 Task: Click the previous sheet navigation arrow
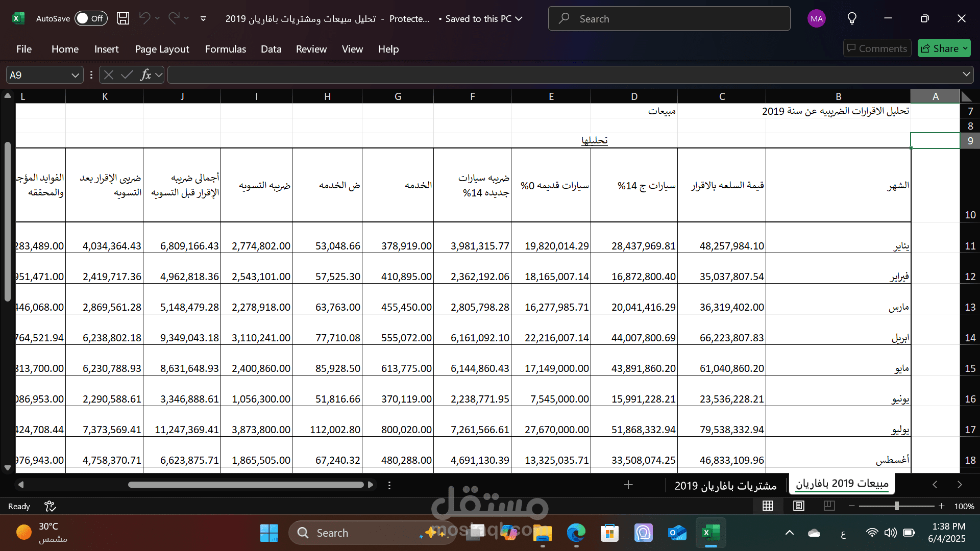click(935, 485)
